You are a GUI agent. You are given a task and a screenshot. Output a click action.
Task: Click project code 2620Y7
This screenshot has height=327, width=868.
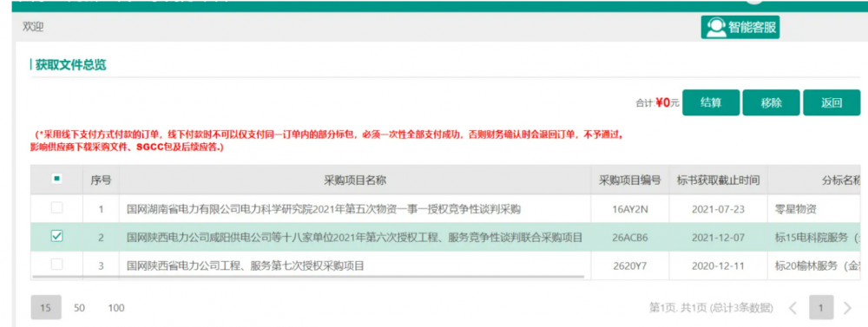[x=630, y=265]
